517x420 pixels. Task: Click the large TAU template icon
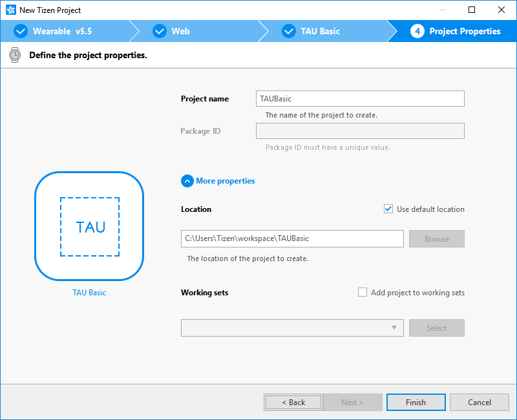(x=89, y=226)
